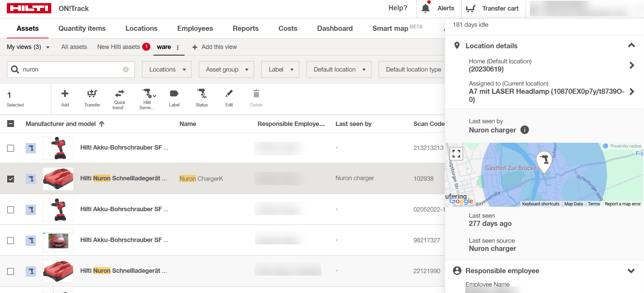The width and height of the screenshot is (644, 293).
Task: Open the Hilti Services tool icon
Action: click(147, 93)
